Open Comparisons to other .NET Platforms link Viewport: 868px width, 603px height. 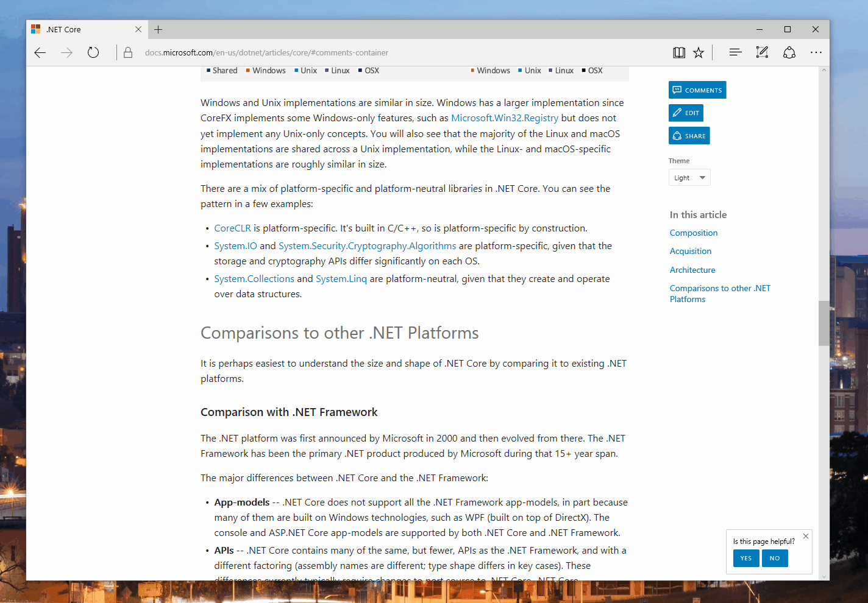[720, 294]
